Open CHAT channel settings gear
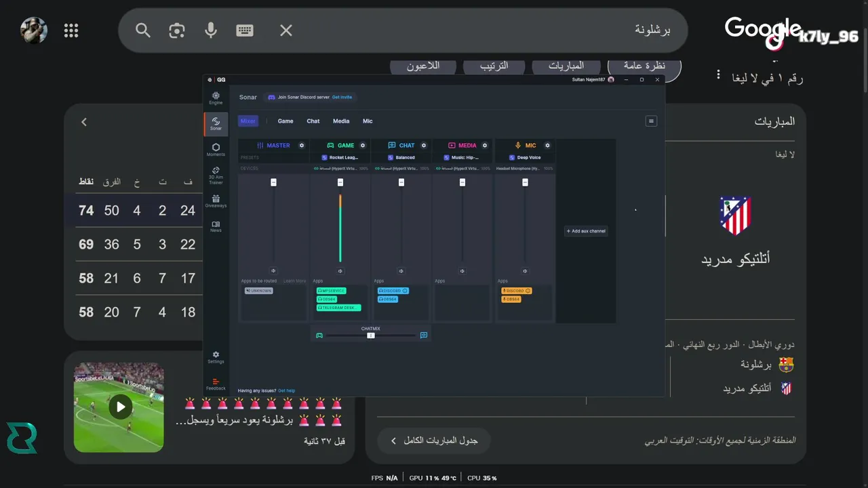 (x=424, y=145)
